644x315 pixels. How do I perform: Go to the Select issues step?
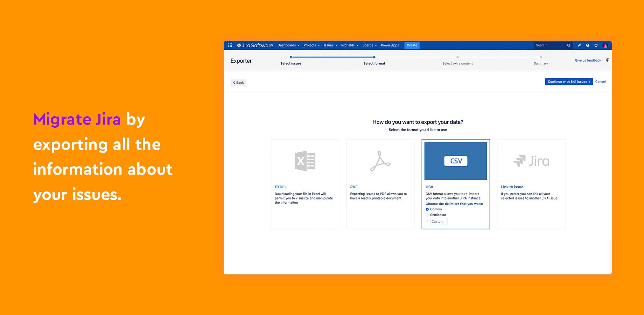coord(291,63)
